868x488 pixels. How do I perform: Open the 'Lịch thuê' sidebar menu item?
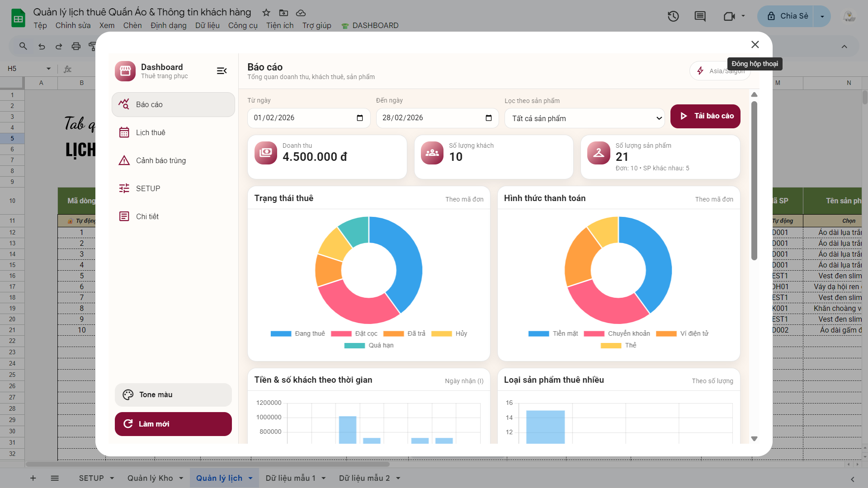click(151, 132)
